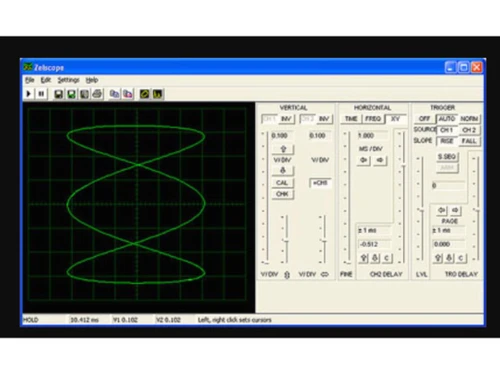Switch horizontal mode to TIME

coord(351,119)
